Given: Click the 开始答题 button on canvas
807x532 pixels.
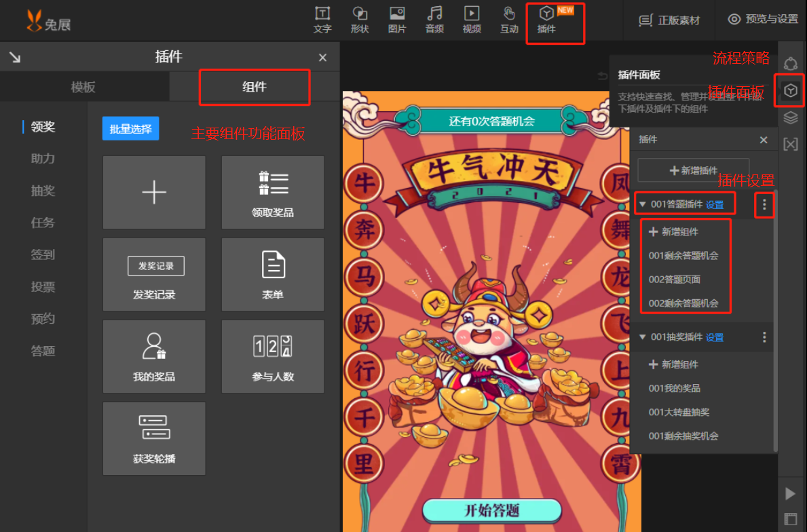Looking at the screenshot, I should coord(492,510).
